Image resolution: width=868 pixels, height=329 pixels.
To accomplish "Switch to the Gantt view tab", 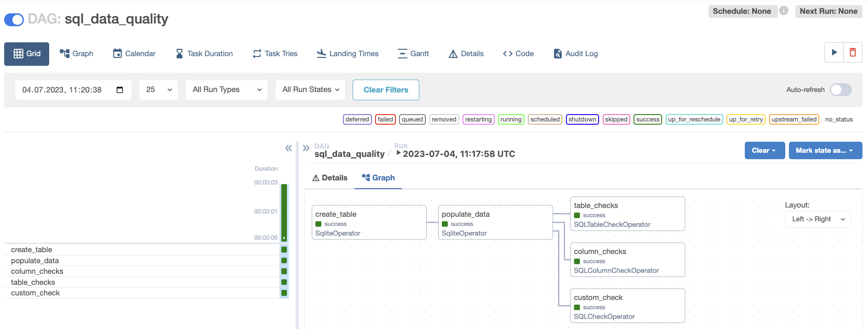I will click(413, 54).
